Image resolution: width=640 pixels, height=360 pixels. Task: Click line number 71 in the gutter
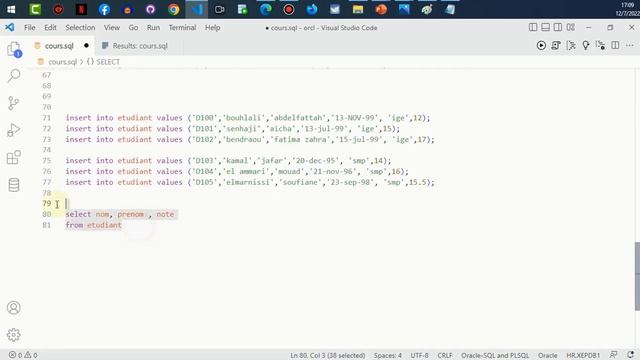pyautogui.click(x=47, y=118)
